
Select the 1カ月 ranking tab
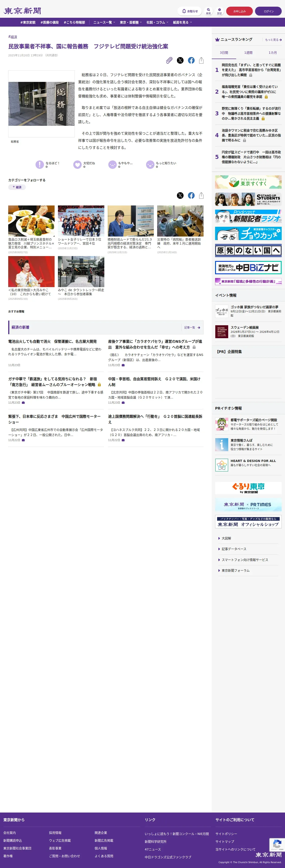point(273,53)
